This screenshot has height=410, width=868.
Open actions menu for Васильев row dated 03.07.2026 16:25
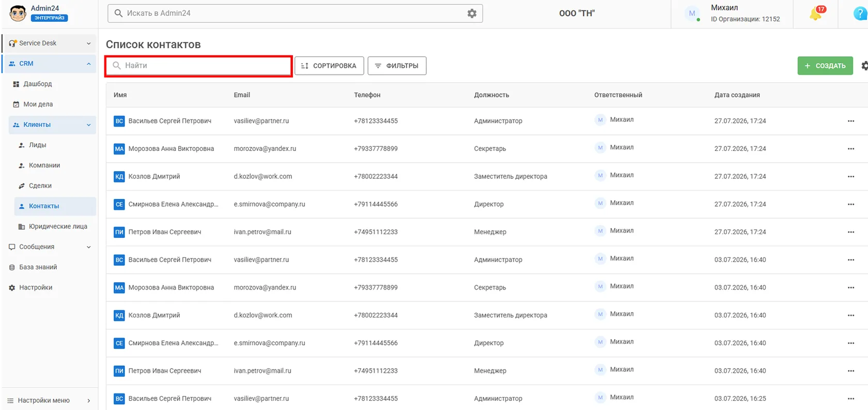pyautogui.click(x=851, y=399)
